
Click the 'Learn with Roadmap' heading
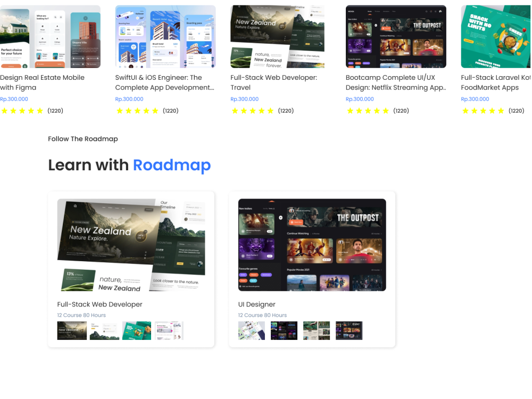tap(129, 165)
